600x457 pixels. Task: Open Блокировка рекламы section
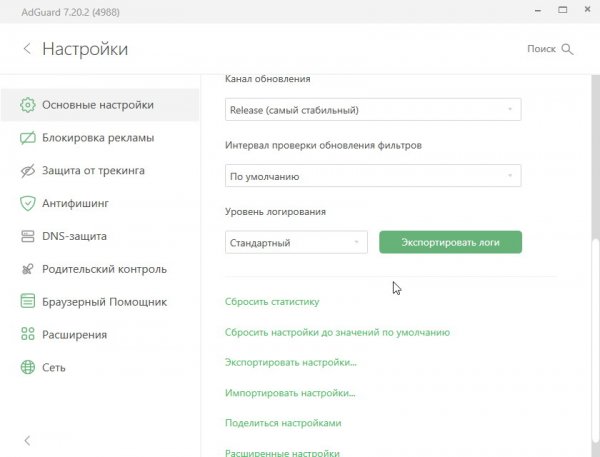100,138
